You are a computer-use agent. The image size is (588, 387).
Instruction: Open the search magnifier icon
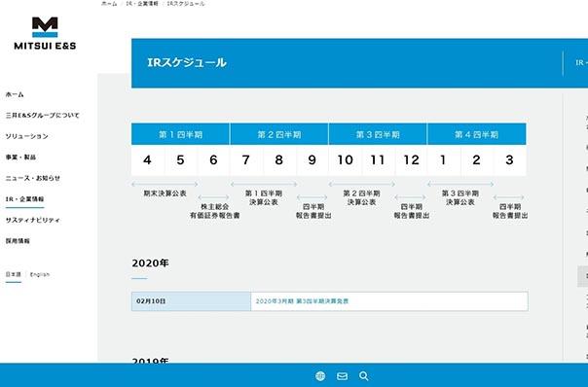tap(364, 375)
